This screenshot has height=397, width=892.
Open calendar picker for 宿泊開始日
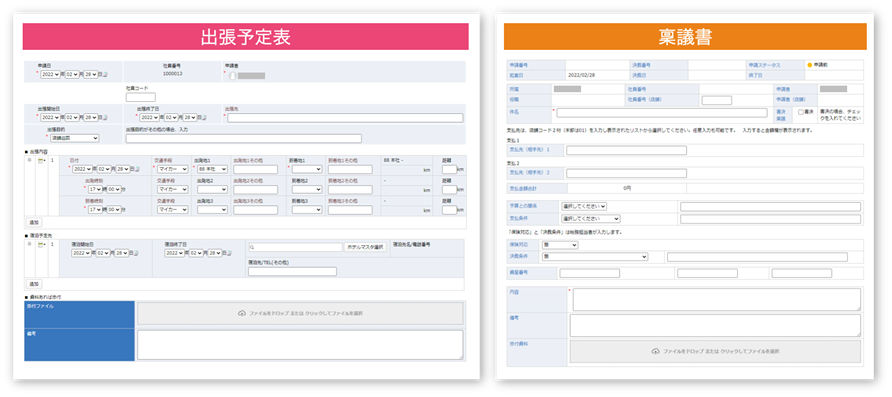pyautogui.click(x=137, y=254)
